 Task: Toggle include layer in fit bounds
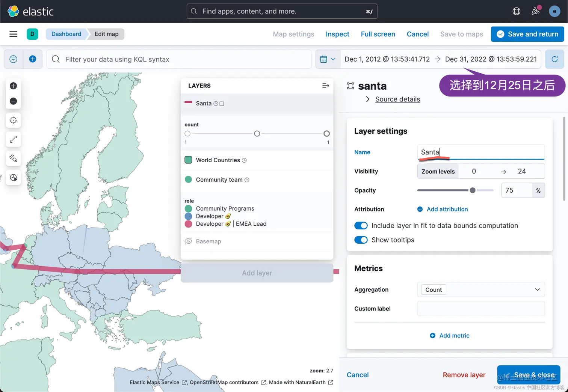pyautogui.click(x=361, y=226)
